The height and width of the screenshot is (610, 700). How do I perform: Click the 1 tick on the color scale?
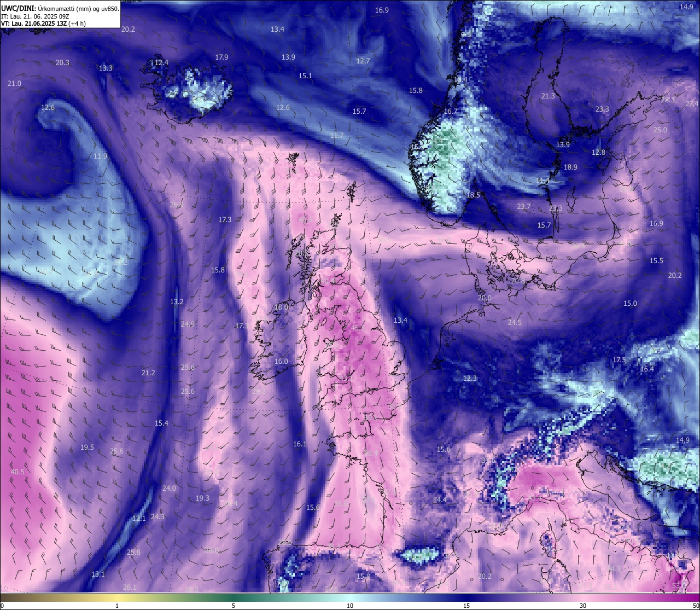[117, 606]
